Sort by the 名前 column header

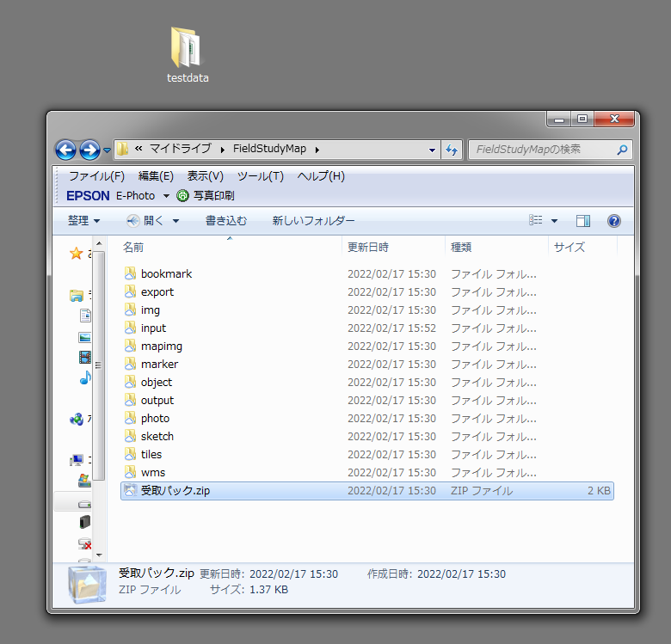coord(231,247)
